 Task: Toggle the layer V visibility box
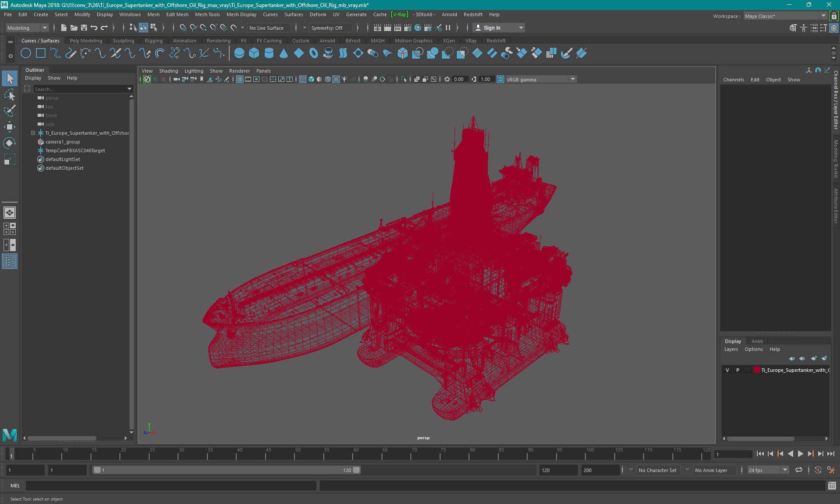coord(727,370)
